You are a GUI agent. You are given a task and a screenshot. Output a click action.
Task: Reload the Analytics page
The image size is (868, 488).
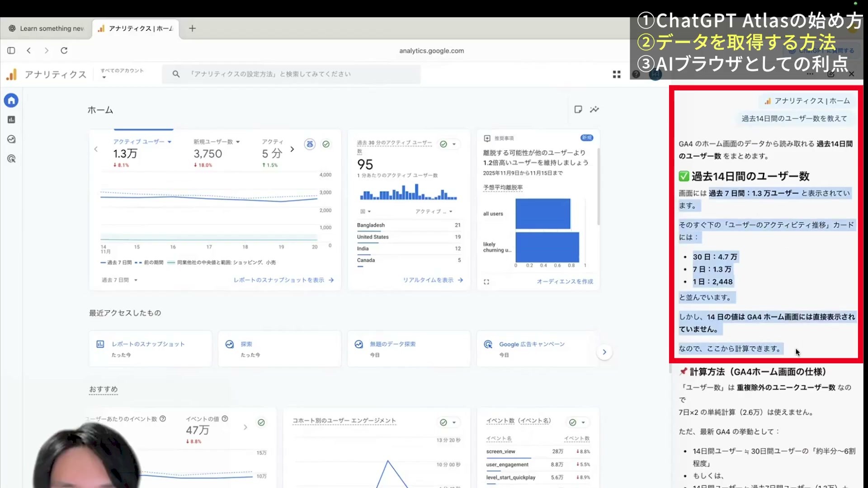[x=64, y=51]
